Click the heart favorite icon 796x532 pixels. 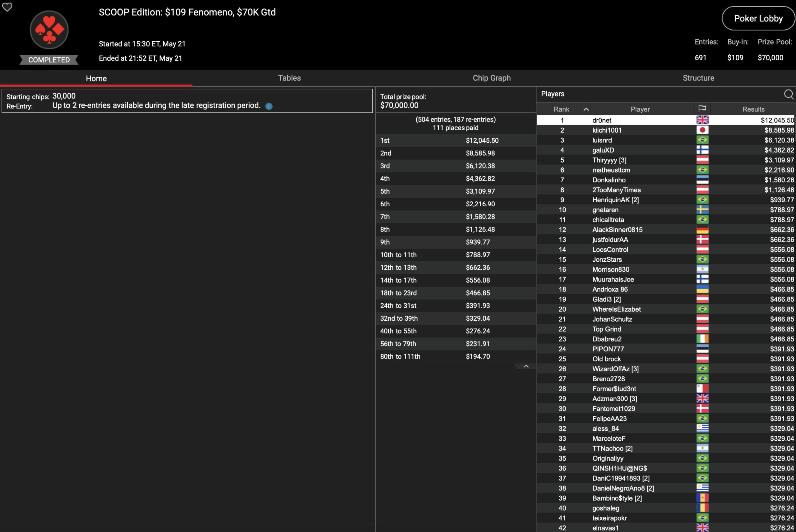(7, 7)
